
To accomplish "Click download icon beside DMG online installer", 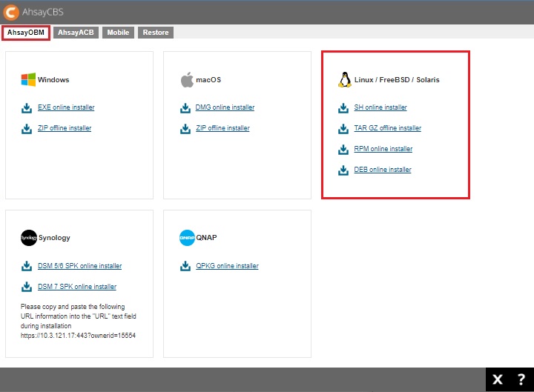I will tap(185, 108).
